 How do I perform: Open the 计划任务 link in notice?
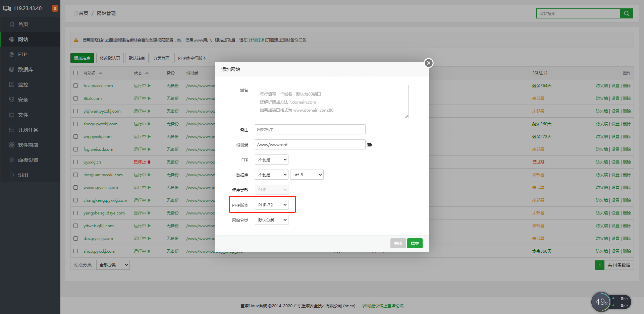click(x=257, y=40)
